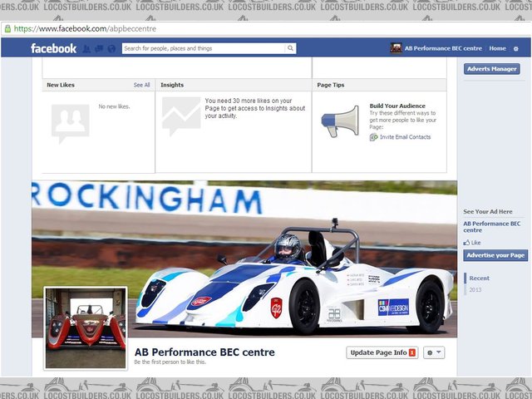This screenshot has width=532, height=399.
Task: Open the Adverts Manager
Action: pyautogui.click(x=491, y=69)
